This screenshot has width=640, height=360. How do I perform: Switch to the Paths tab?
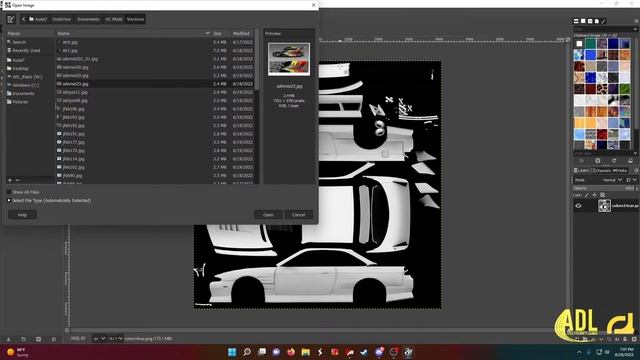(620, 171)
